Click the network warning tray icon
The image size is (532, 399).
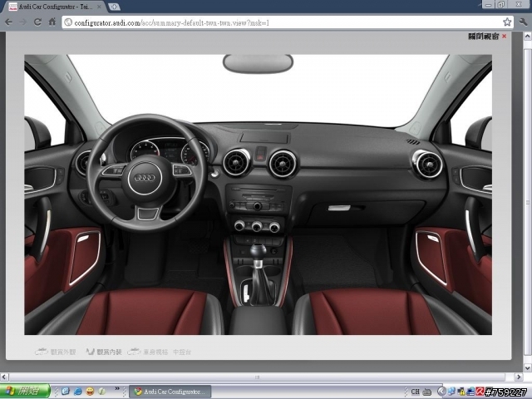461,392
